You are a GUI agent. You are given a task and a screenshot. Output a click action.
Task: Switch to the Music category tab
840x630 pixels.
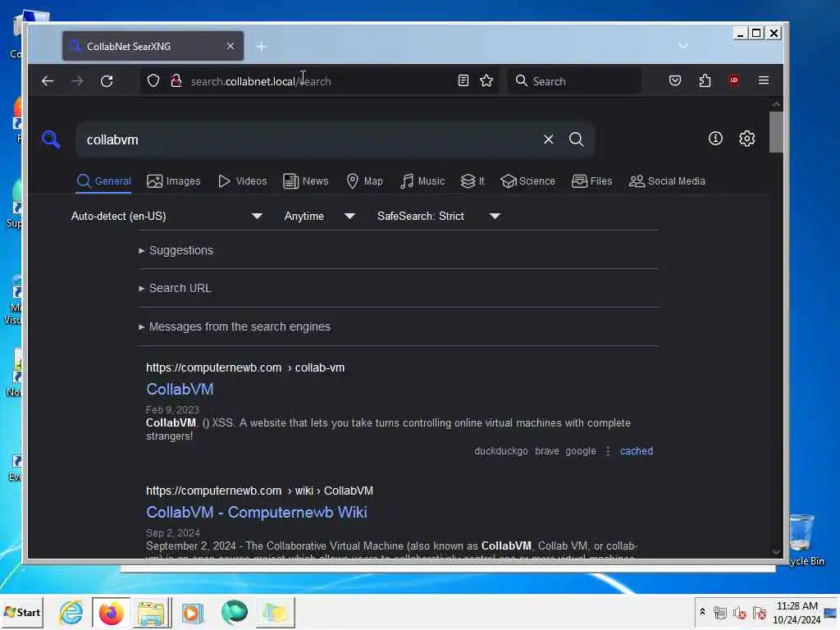[x=422, y=181]
